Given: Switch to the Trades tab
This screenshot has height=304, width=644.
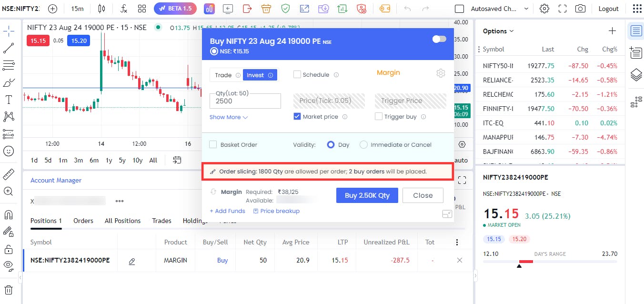Looking at the screenshot, I should 161,221.
